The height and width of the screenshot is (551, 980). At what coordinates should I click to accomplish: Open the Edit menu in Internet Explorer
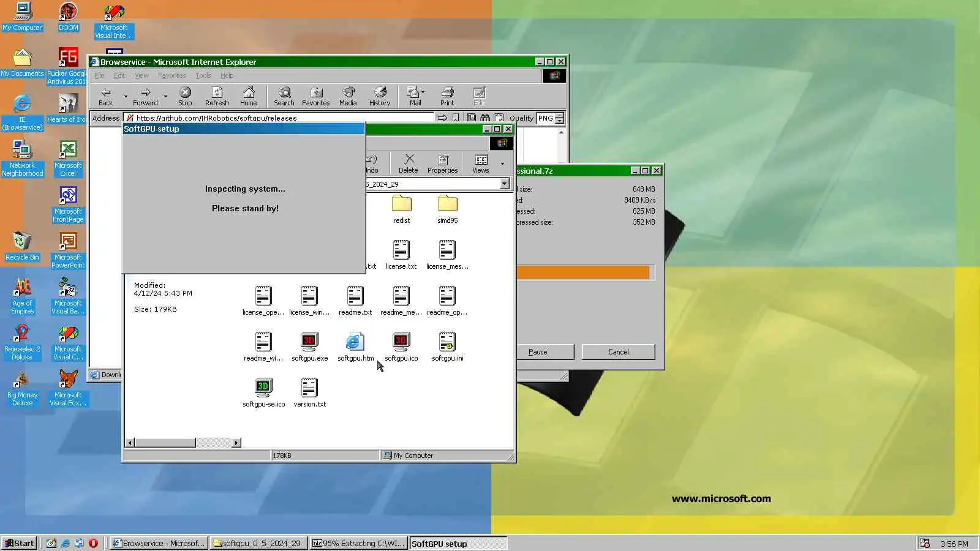click(119, 75)
